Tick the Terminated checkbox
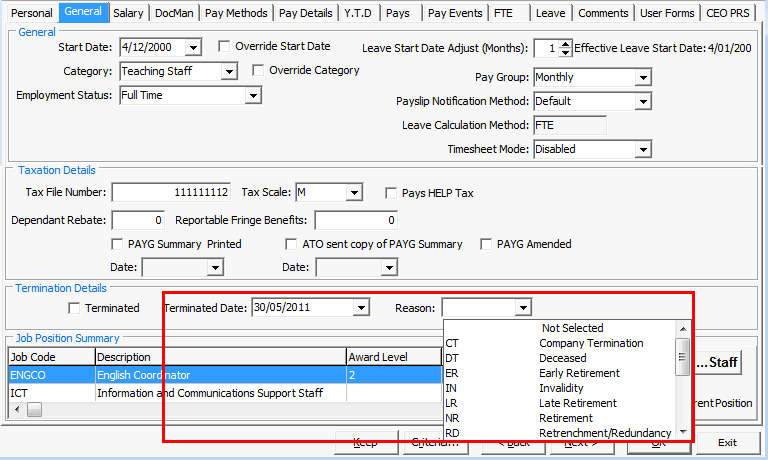 click(74, 308)
